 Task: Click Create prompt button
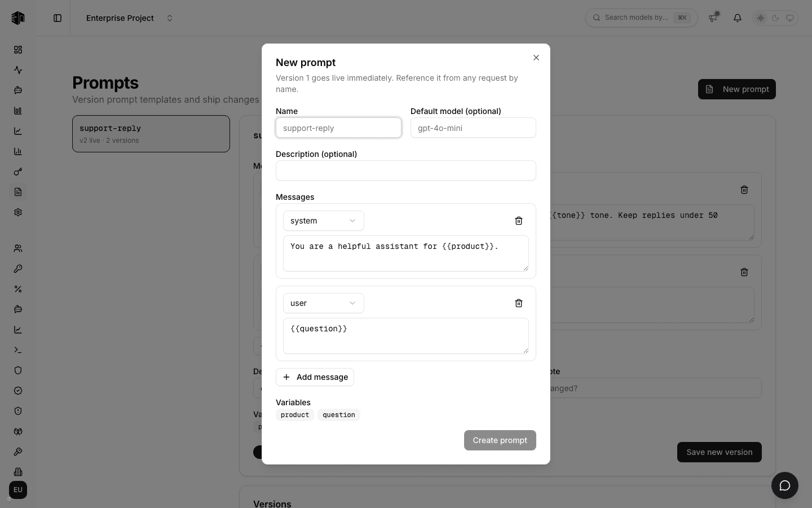click(x=500, y=440)
